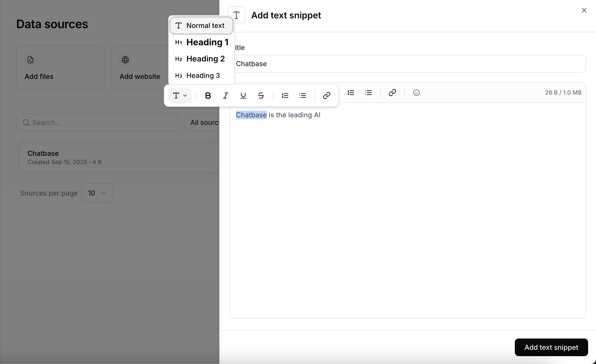Edit the Title field containing Chatbase
This screenshot has height=364, width=596.
[408, 64]
